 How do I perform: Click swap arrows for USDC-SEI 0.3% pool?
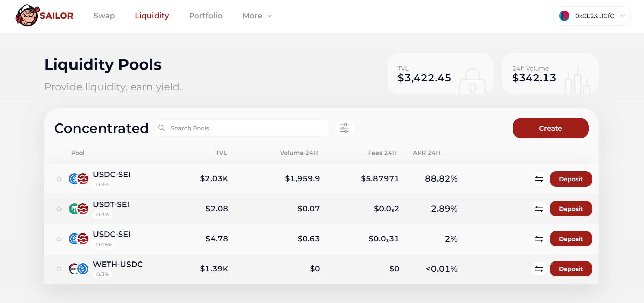click(539, 179)
